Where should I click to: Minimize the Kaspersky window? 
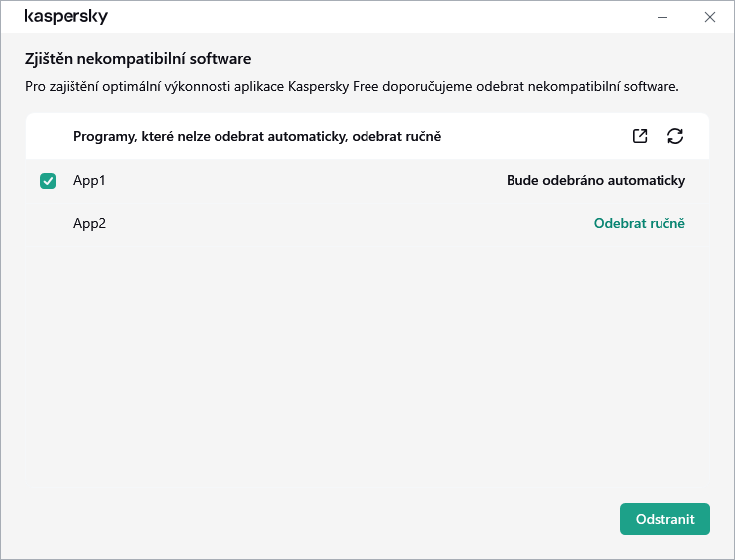[x=661, y=17]
